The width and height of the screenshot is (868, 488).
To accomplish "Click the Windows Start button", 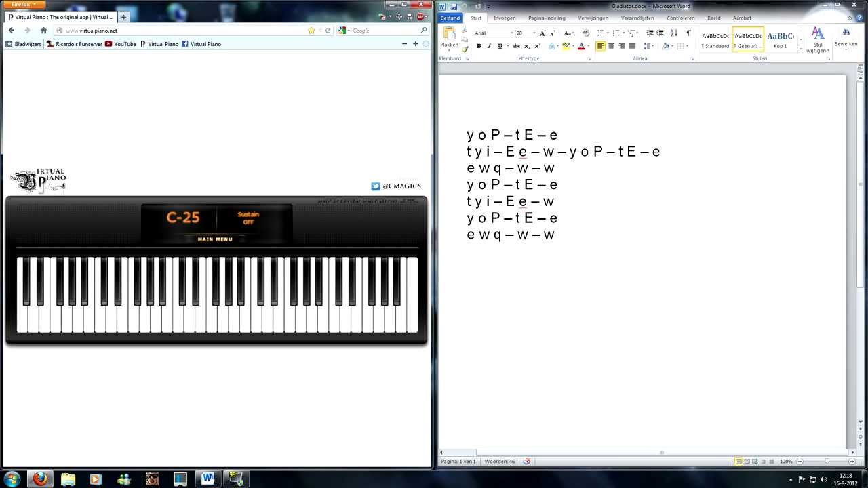I will pos(12,479).
